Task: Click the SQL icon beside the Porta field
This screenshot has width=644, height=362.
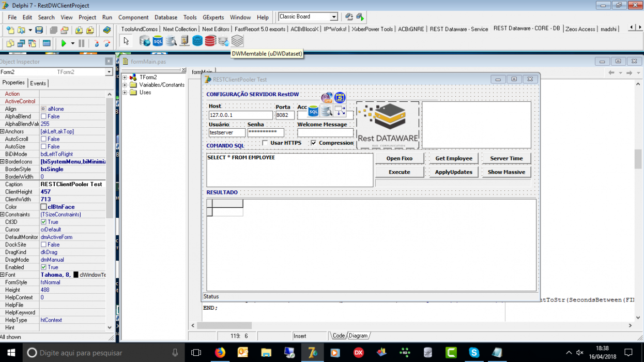Action: (x=313, y=111)
